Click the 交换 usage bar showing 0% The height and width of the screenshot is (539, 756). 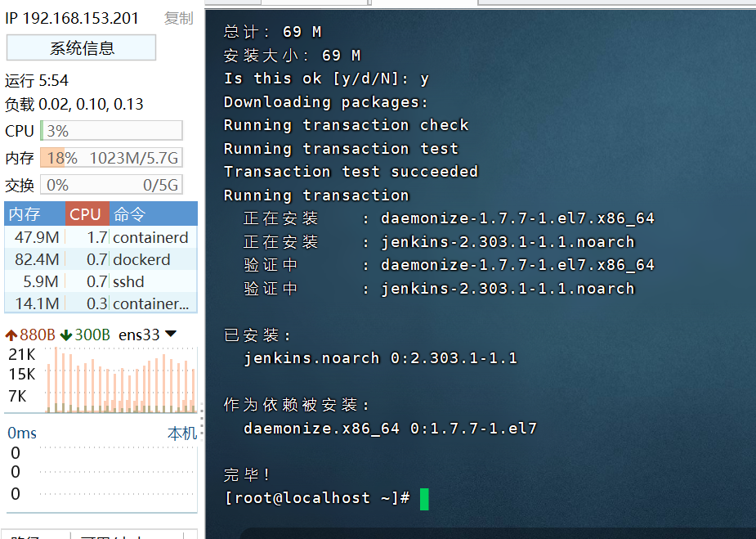click(x=111, y=185)
